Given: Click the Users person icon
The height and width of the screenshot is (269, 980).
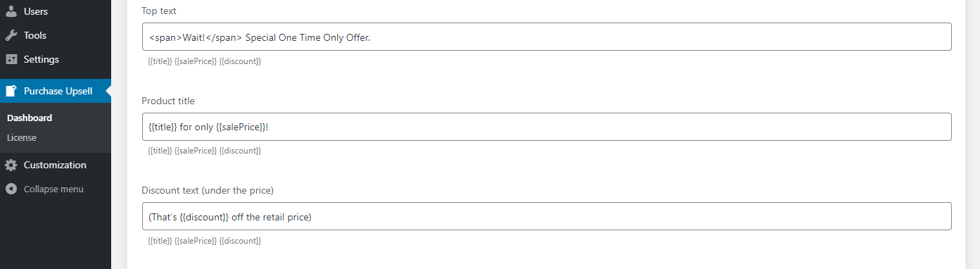Looking at the screenshot, I should pyautogui.click(x=11, y=11).
